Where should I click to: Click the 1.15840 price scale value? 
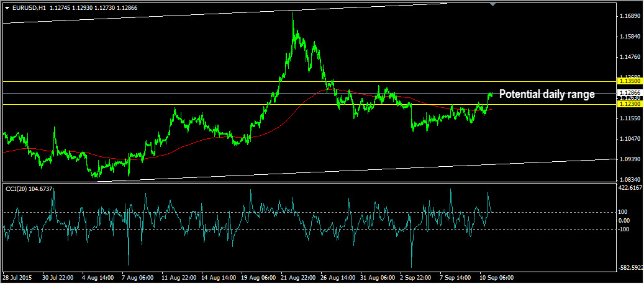(629, 37)
